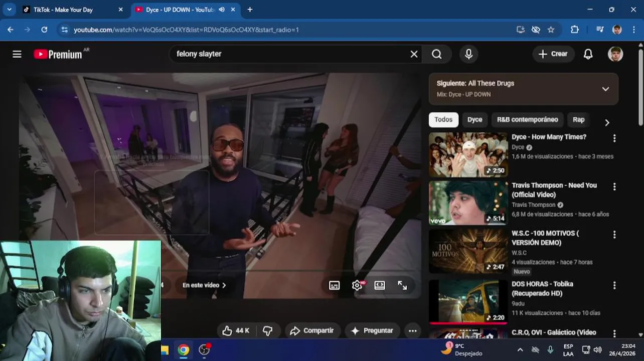Go back in the browser
Viewport: 644px width, 361px height.
click(x=11, y=30)
